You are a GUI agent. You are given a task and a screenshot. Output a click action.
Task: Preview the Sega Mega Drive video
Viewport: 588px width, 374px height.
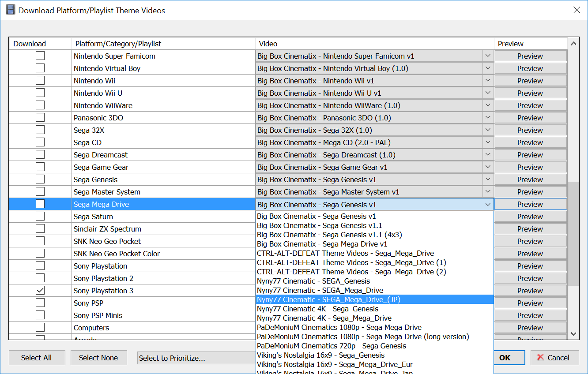[531, 204]
